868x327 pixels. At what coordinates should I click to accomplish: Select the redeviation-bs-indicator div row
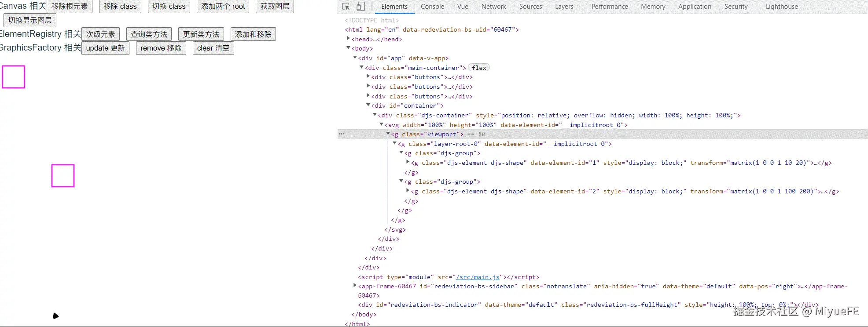588,305
